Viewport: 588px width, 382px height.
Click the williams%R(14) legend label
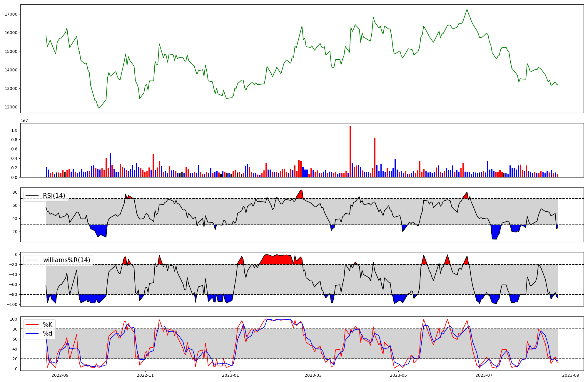click(x=66, y=260)
